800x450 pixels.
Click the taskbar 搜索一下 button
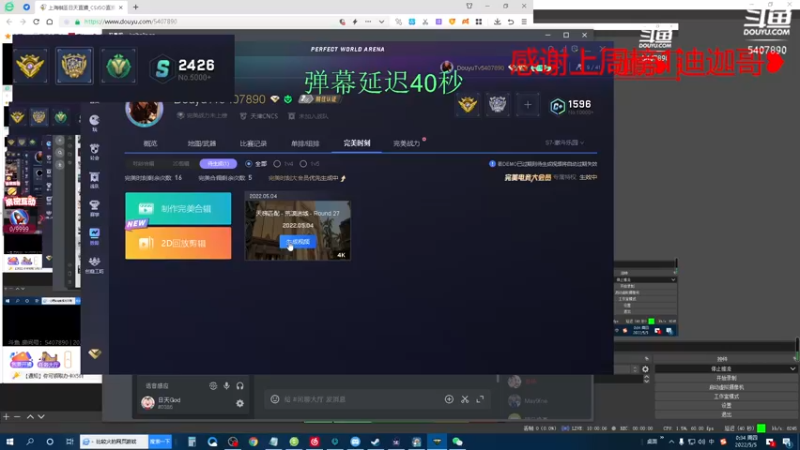point(160,441)
